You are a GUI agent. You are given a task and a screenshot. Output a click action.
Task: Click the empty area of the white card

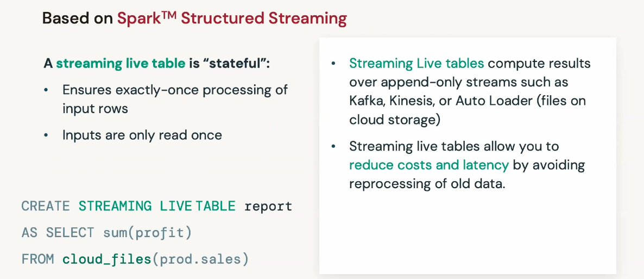pos(468,234)
